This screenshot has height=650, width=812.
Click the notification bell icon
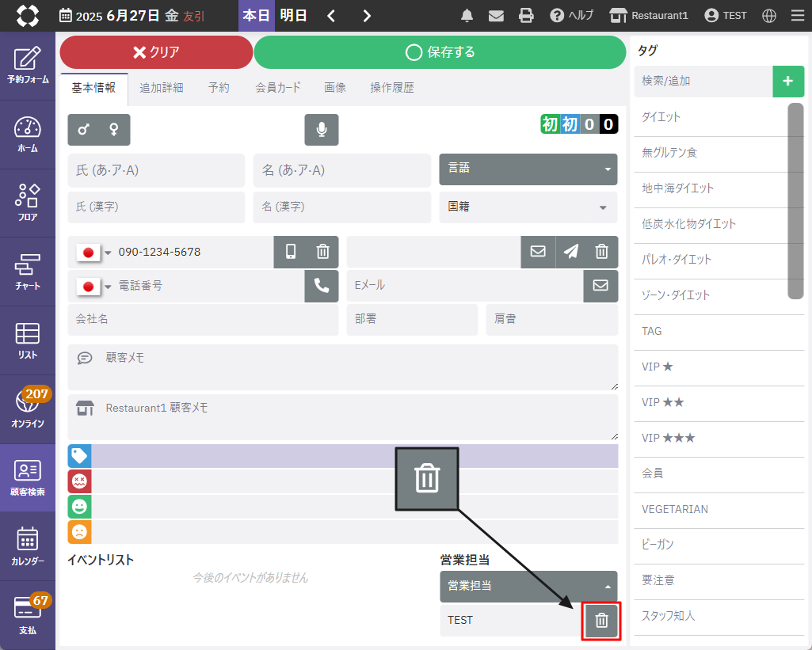[467, 16]
